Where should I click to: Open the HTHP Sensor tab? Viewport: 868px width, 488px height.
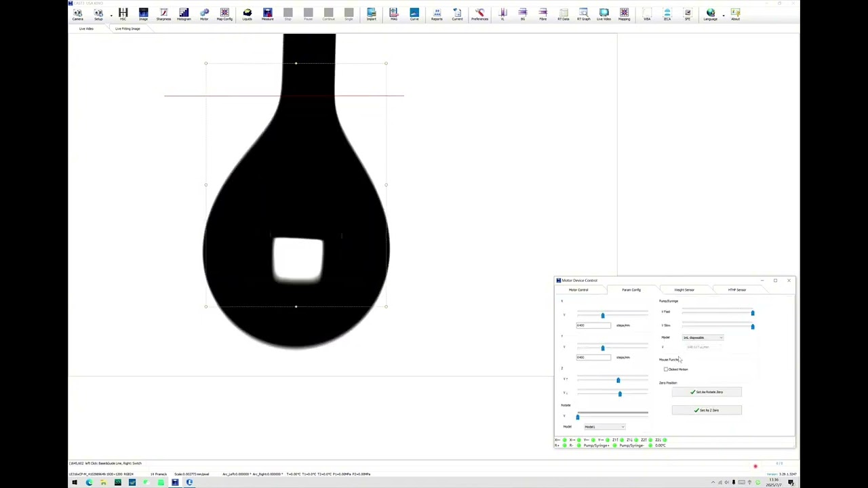click(736, 290)
